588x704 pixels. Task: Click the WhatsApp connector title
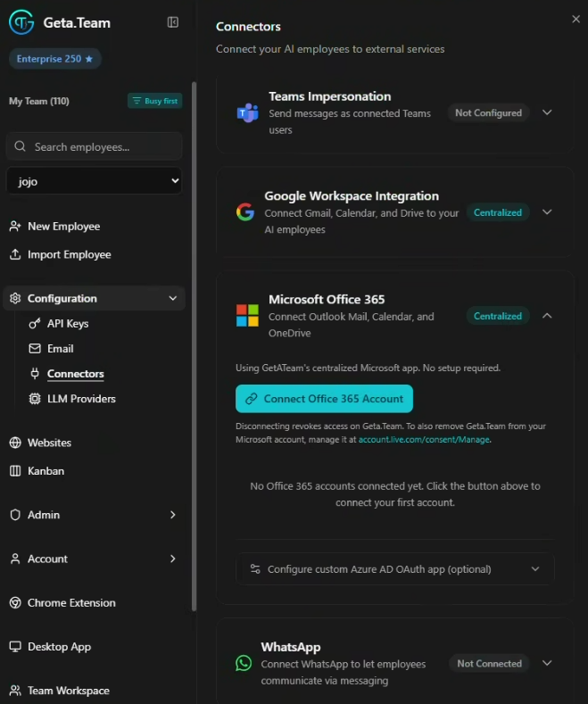291,647
